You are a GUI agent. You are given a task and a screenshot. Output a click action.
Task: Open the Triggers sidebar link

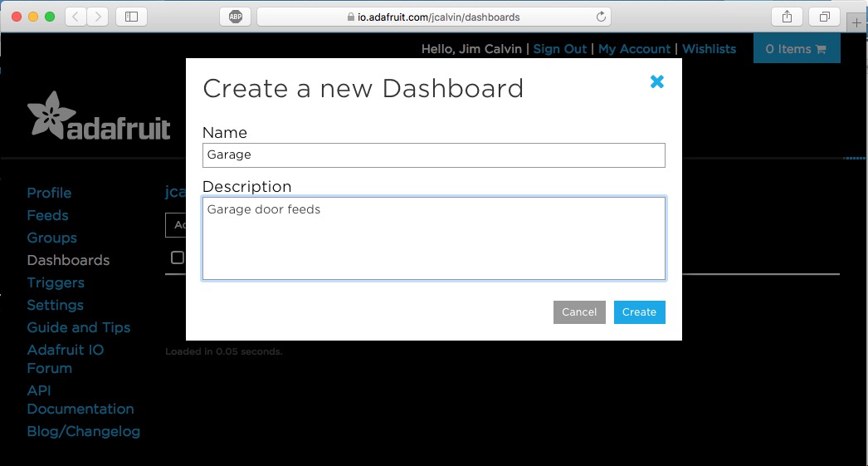(56, 282)
